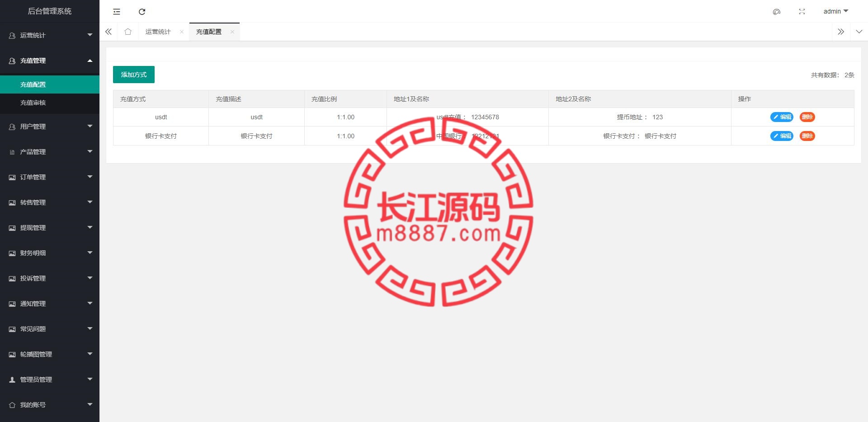
Task: Select 银行卡支付 ratio 1:1.00 cell
Action: point(345,136)
